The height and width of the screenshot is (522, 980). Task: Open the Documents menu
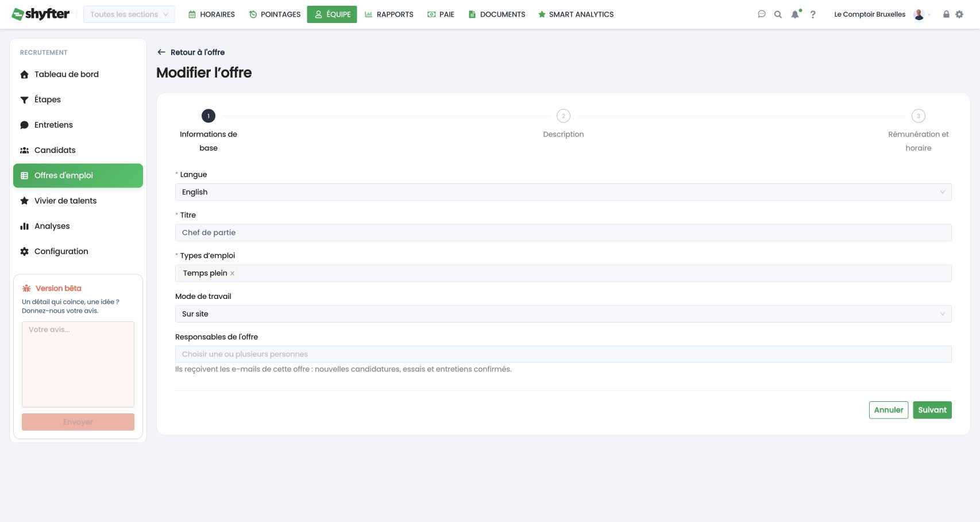(497, 14)
